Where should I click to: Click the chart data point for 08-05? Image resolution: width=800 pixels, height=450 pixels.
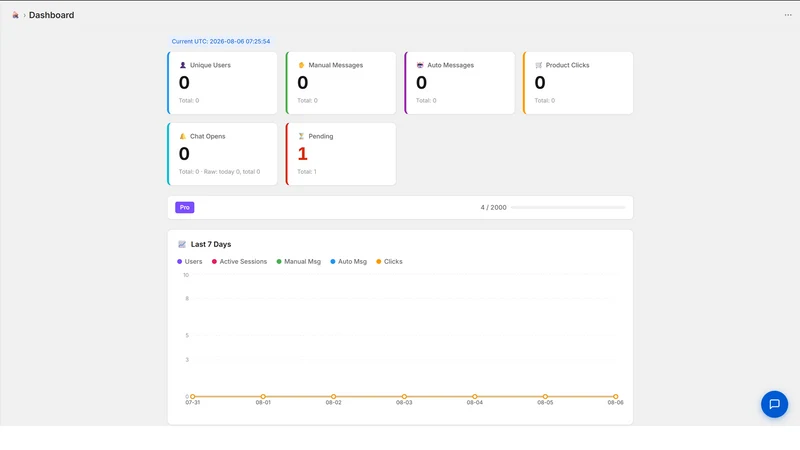pyautogui.click(x=545, y=396)
